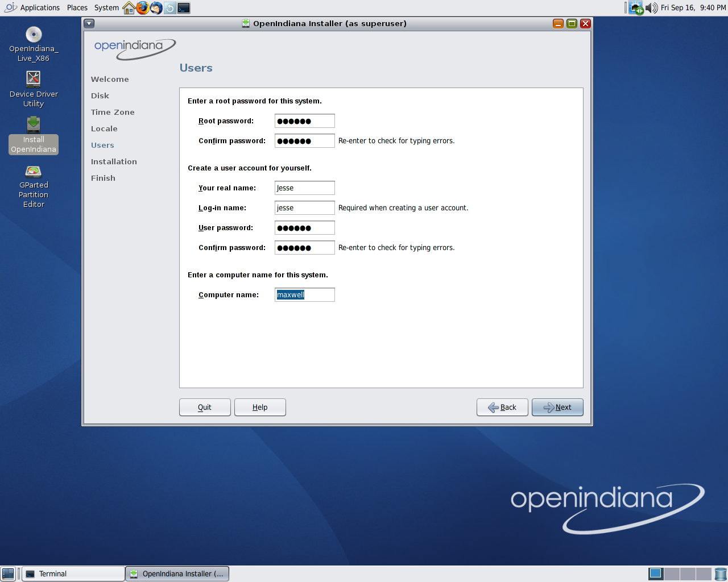Screen dimensions: 728x582
Task: Launch Thunderbird mail from the top panel
Action: tap(156, 8)
